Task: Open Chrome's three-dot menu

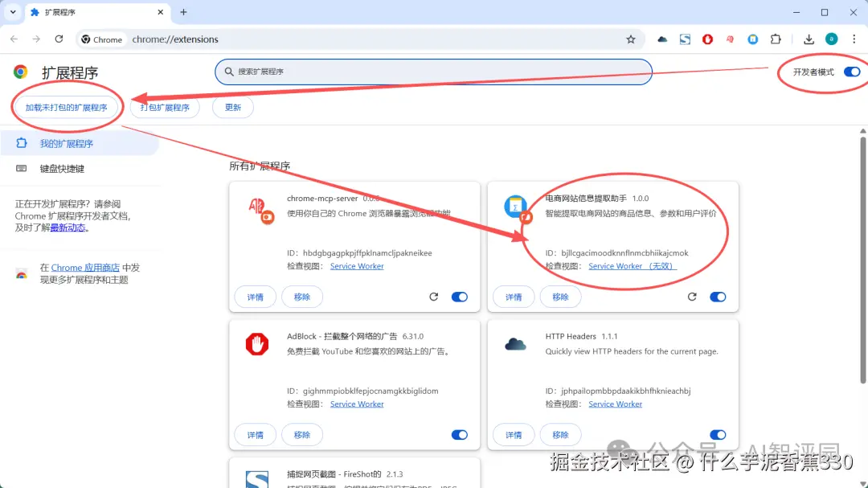Action: [854, 39]
